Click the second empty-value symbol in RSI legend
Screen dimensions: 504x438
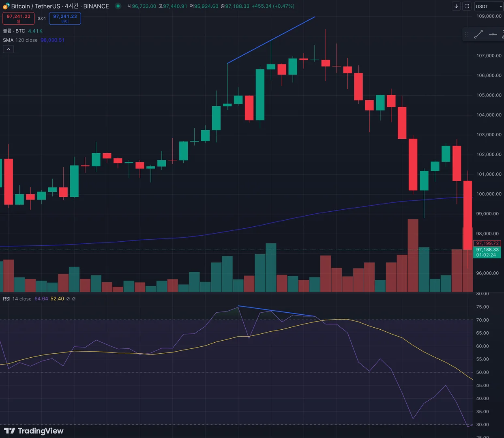(x=74, y=299)
